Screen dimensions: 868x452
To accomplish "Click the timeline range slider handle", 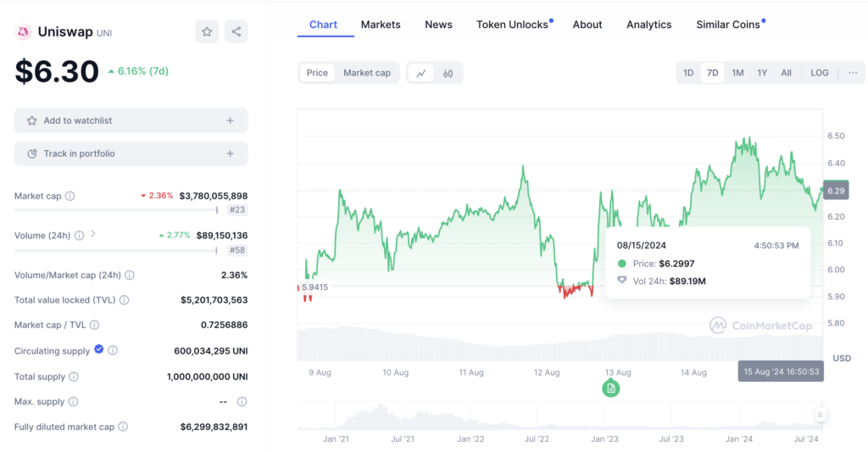I will [820, 415].
